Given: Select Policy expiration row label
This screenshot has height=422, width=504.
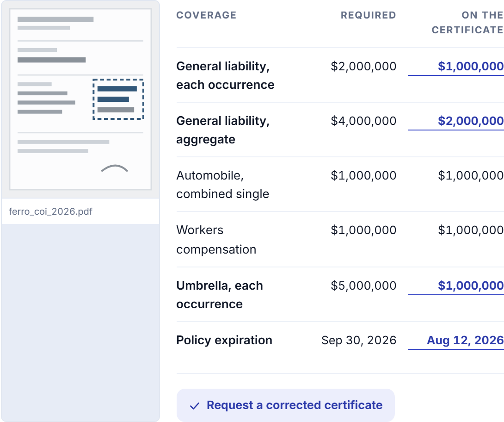Looking at the screenshot, I should pos(224,340).
